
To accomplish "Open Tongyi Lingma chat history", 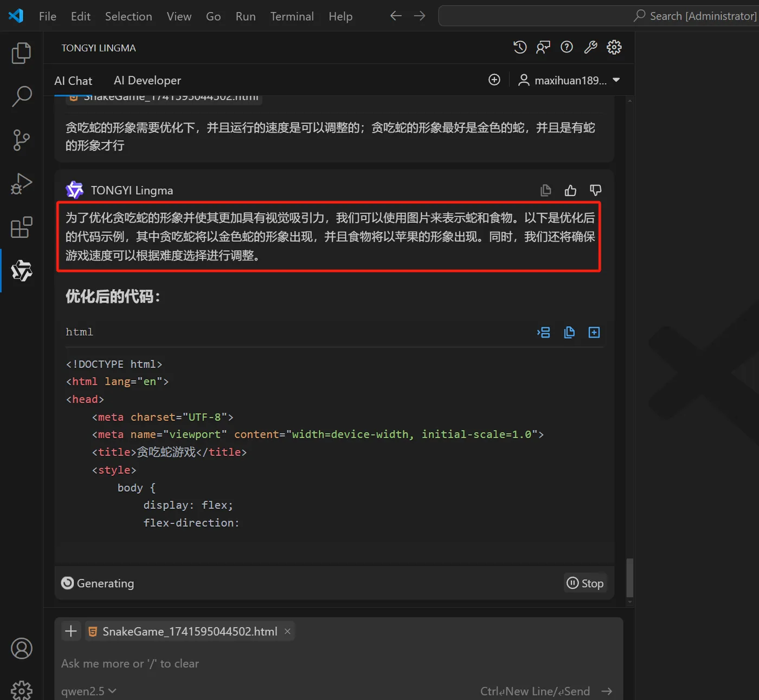I will coord(520,48).
